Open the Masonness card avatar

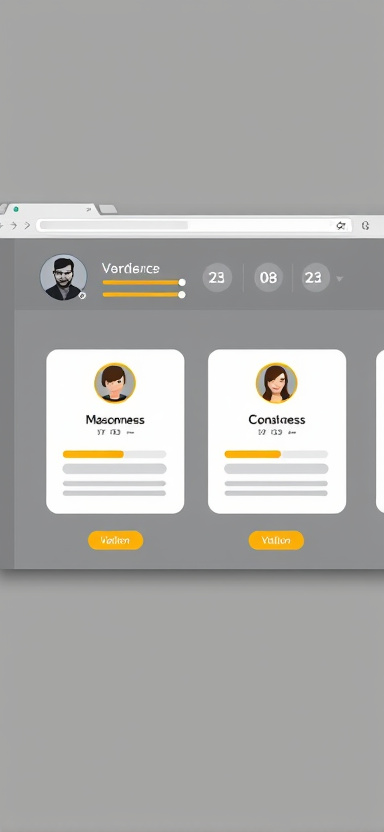point(115,383)
